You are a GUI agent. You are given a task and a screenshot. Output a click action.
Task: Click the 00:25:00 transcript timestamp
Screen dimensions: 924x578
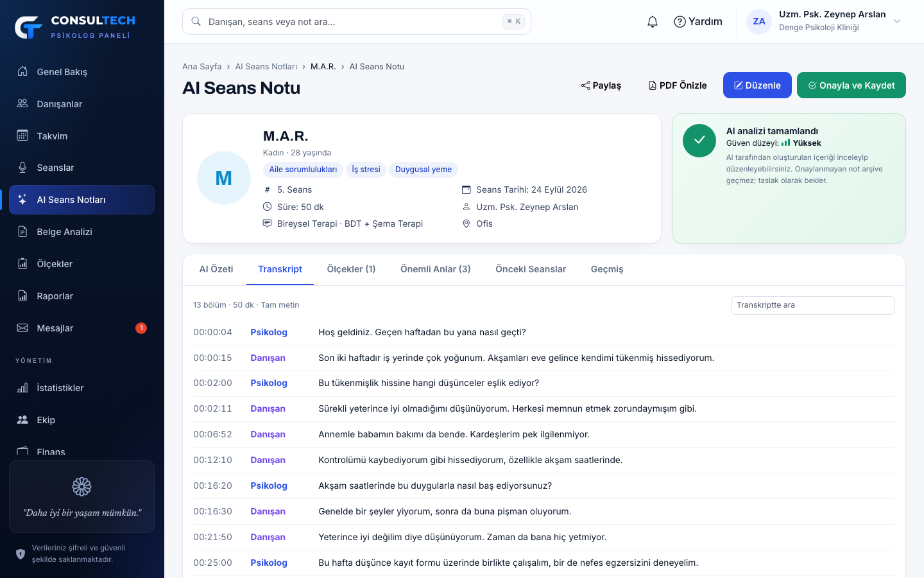click(x=212, y=563)
